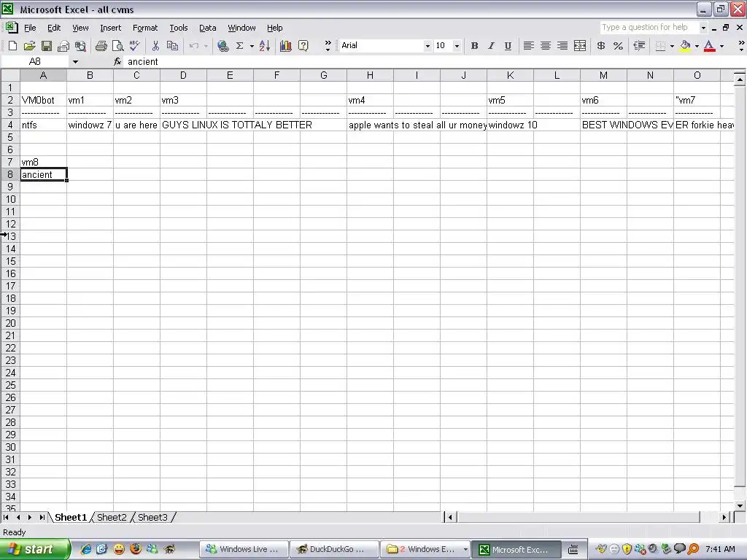This screenshot has width=747, height=560.
Task: Expand the Fill Color dropdown arrow
Action: (697, 46)
